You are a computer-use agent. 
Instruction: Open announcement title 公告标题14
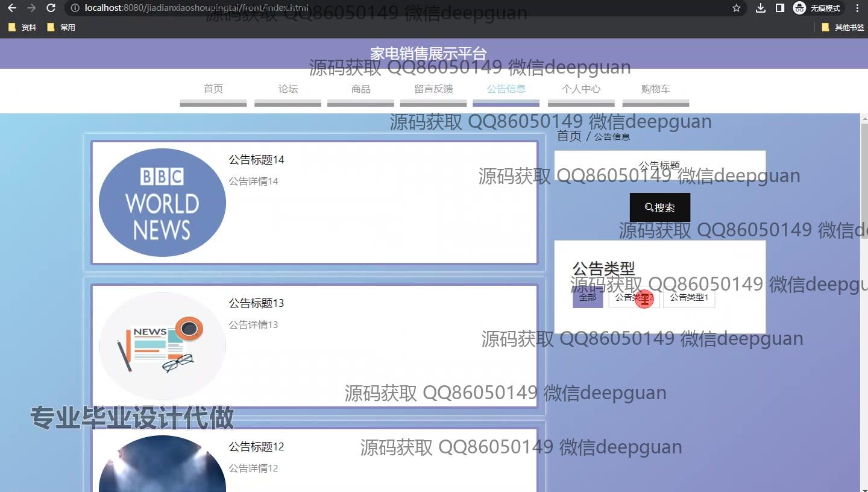click(x=256, y=160)
